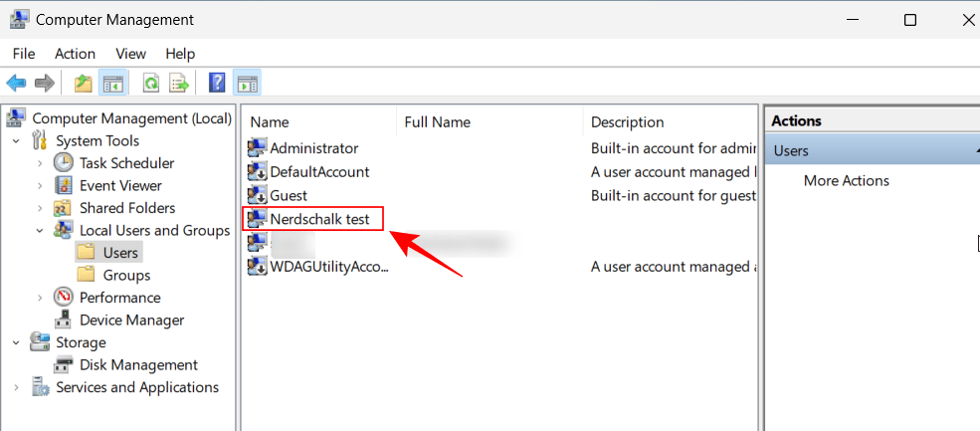
Task: Select the Nerdschalk test user
Action: click(x=319, y=218)
